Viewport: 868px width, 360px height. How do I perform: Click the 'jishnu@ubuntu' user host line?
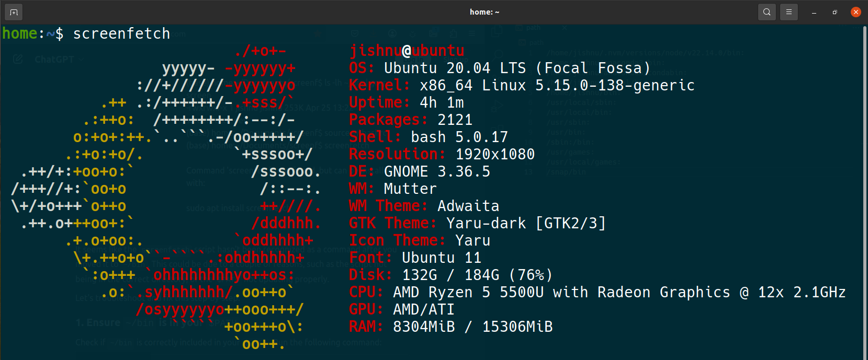(x=407, y=51)
